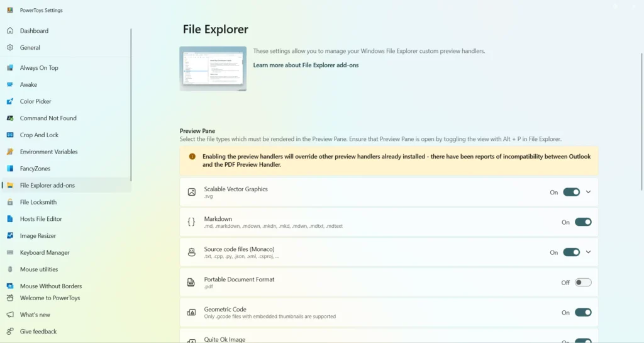
Task: Enable Portable Document Format preview toggle
Action: pyautogui.click(x=583, y=283)
